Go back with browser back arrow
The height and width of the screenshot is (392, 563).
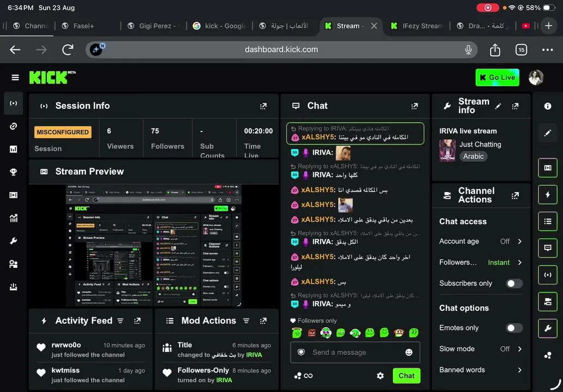15,50
